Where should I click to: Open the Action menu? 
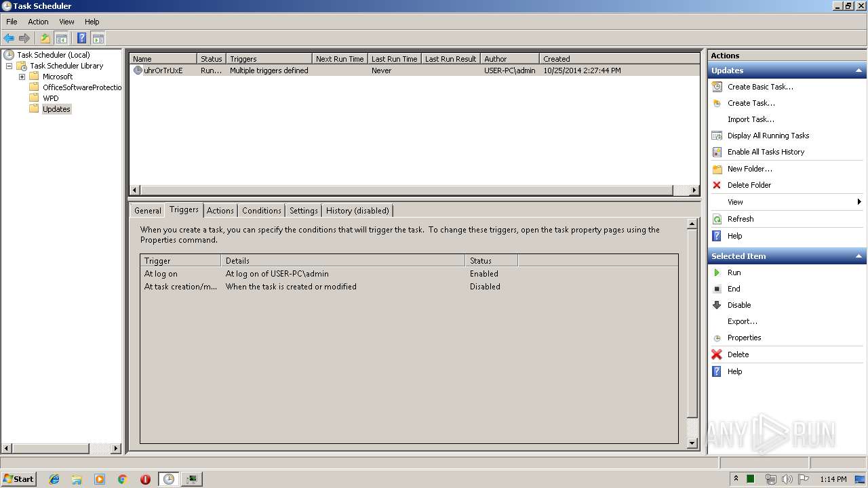(38, 22)
